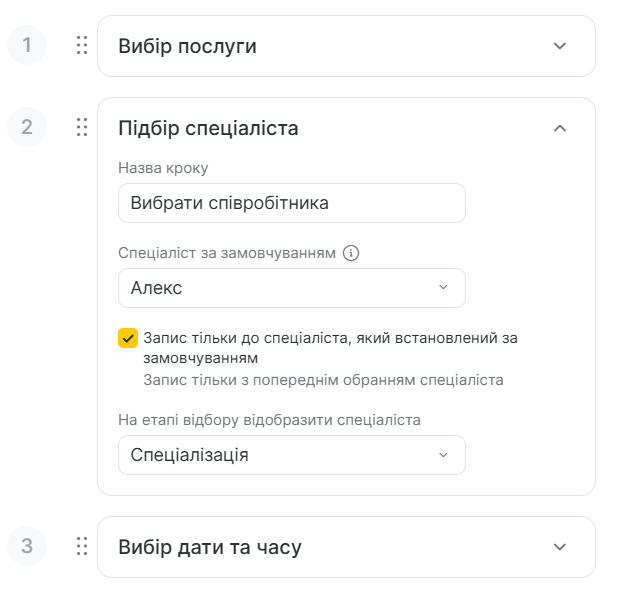Click the Вибір дати та часу title

(x=210, y=547)
